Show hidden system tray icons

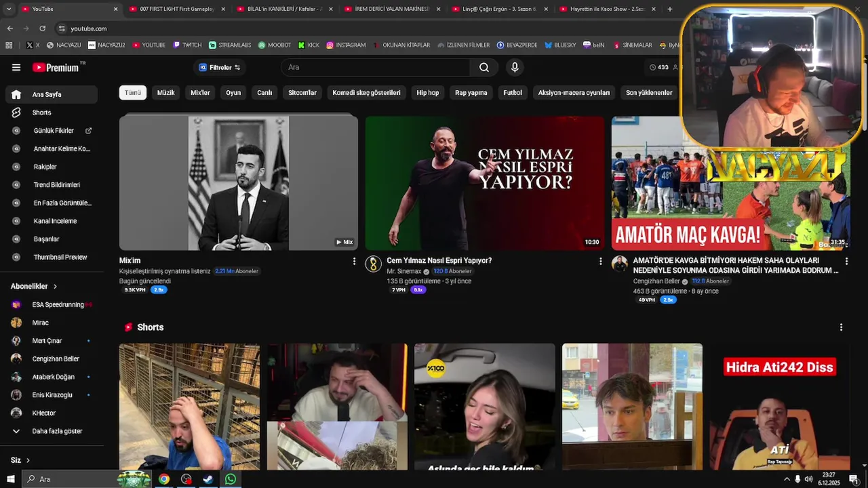[x=787, y=479]
